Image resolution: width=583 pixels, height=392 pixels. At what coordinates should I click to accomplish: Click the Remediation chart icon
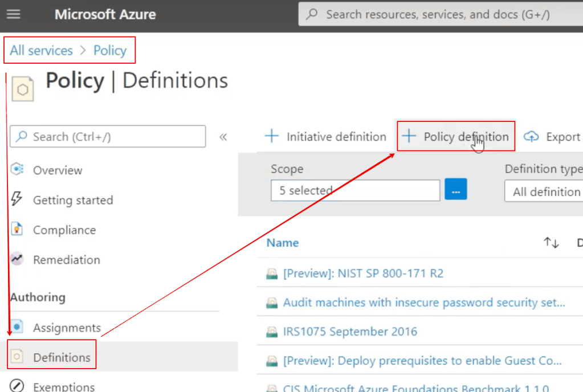[17, 259]
